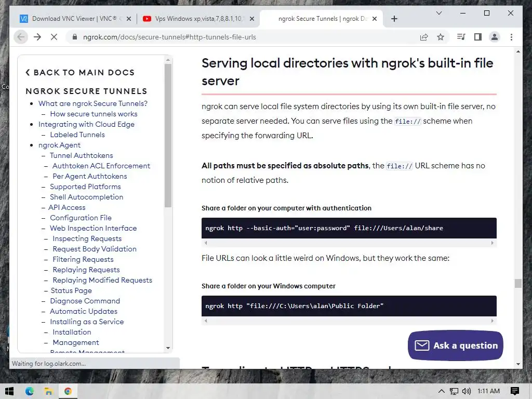Open Chrome three-dot menu
This screenshot has height=399, width=532.
point(511,37)
